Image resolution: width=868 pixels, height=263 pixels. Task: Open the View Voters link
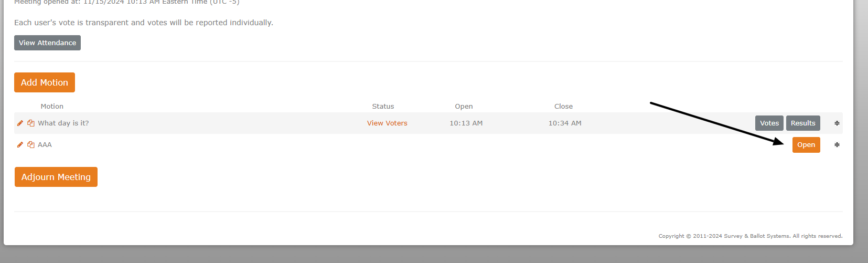387,123
